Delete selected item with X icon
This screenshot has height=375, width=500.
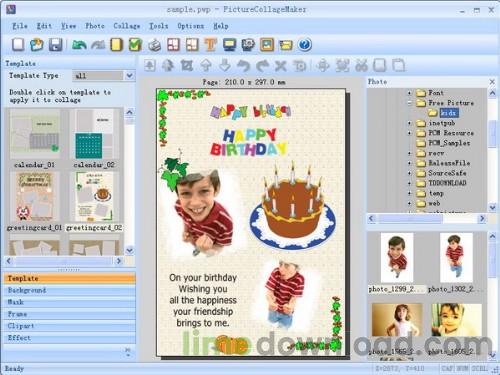point(281,66)
